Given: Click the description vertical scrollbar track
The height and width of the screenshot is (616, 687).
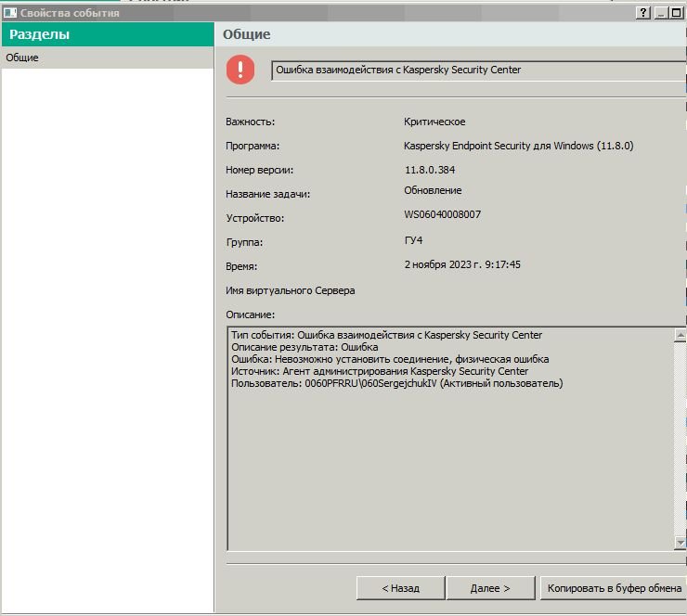Looking at the screenshot, I should pos(680,439).
